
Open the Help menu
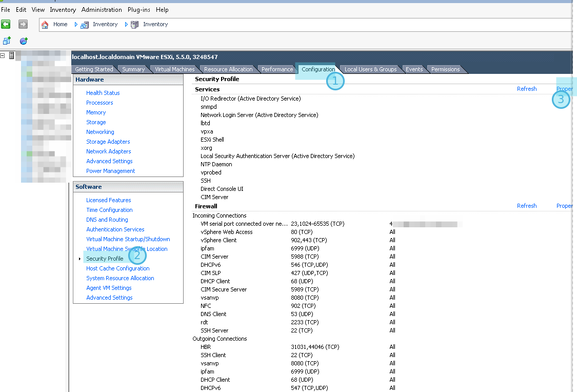point(162,10)
